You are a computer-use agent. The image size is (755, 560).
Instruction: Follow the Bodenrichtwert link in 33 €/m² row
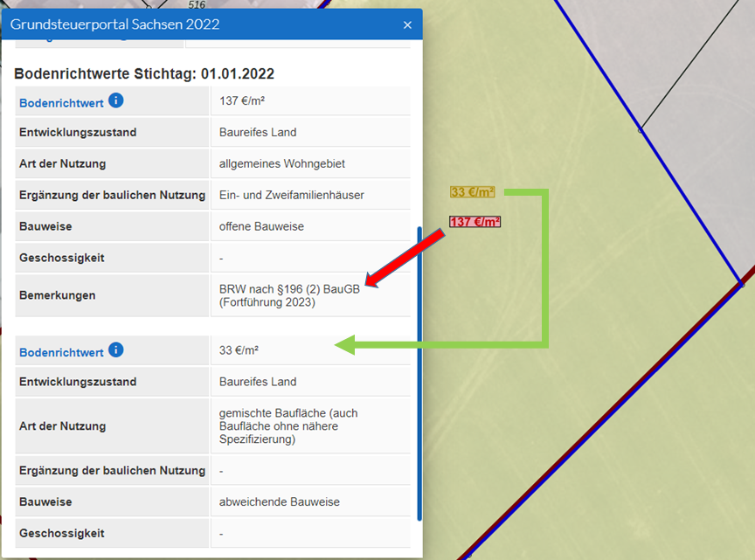point(61,352)
